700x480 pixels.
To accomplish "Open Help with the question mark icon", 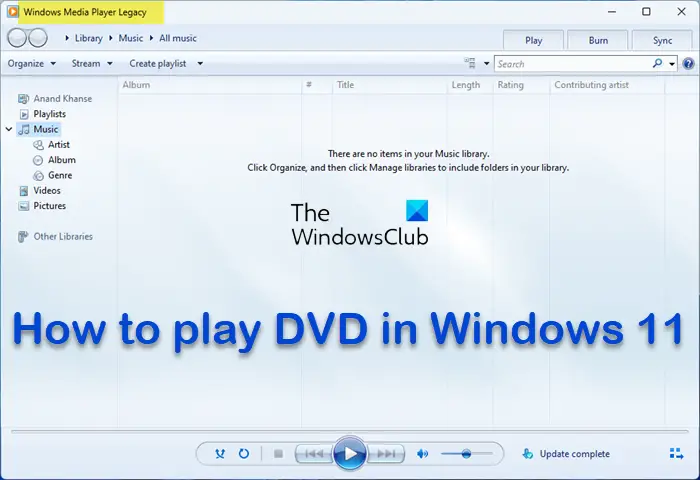I will (x=688, y=64).
